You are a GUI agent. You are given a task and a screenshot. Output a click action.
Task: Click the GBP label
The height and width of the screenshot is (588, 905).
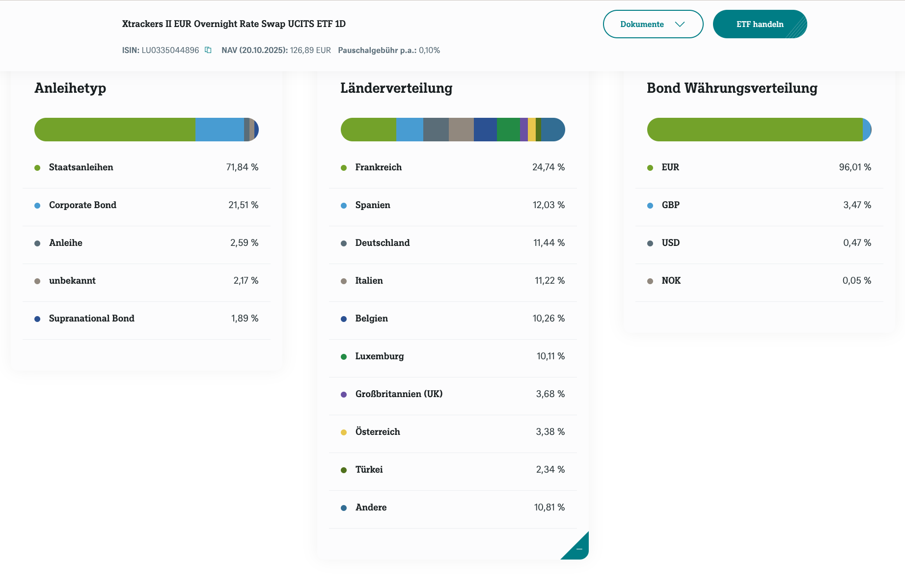pos(671,205)
